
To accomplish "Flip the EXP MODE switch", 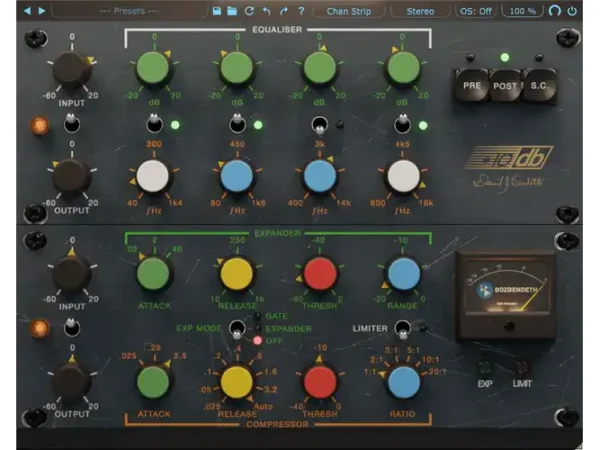I will pyautogui.click(x=237, y=329).
